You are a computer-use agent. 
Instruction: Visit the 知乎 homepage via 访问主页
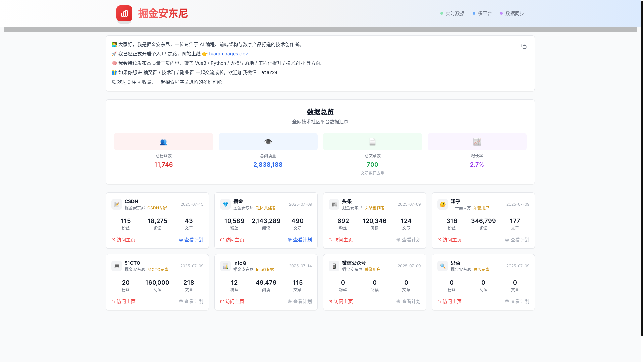point(449,240)
